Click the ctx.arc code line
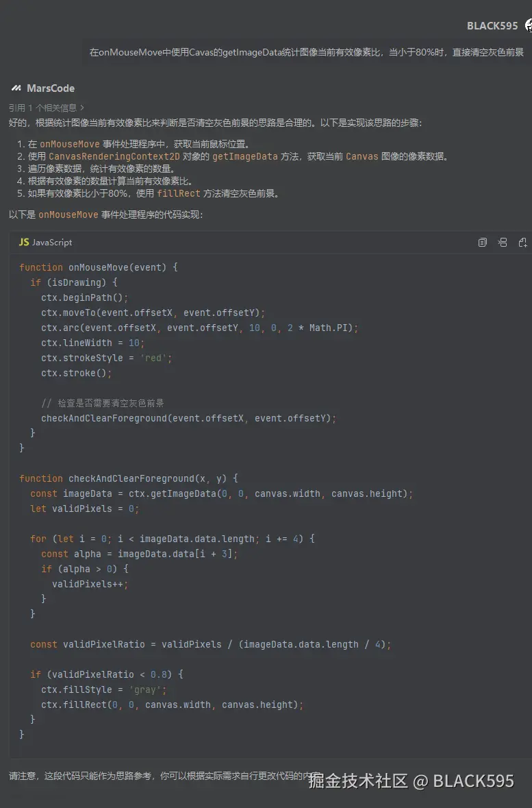Image resolution: width=532 pixels, height=808 pixels. click(200, 328)
